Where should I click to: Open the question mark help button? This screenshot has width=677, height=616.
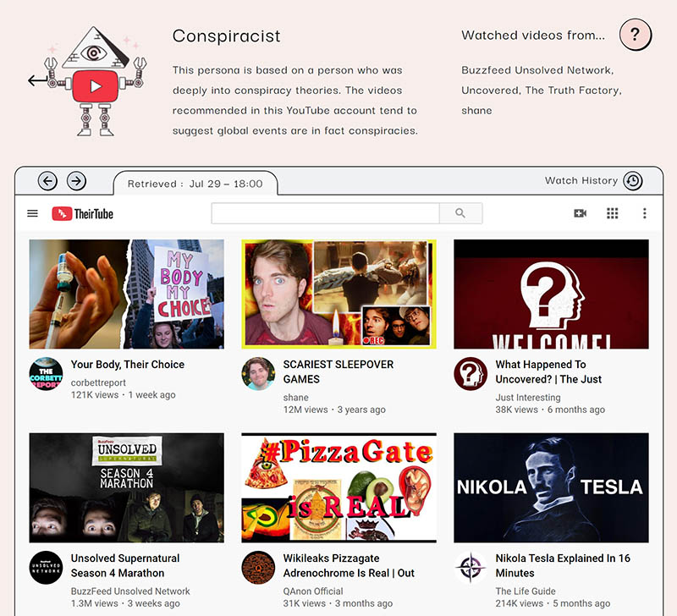pyautogui.click(x=636, y=35)
